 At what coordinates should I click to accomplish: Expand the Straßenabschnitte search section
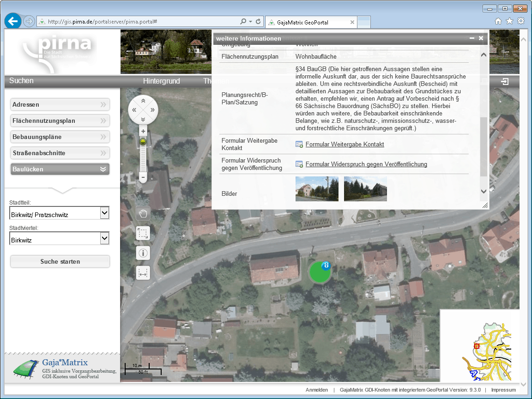60,153
